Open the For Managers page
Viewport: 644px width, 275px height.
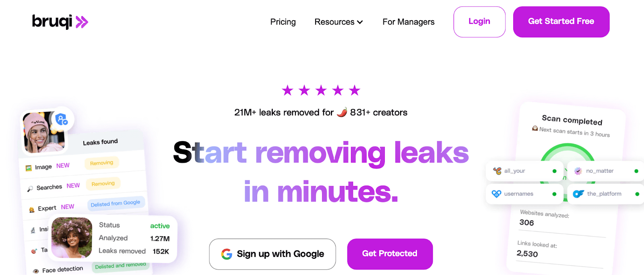coord(409,22)
